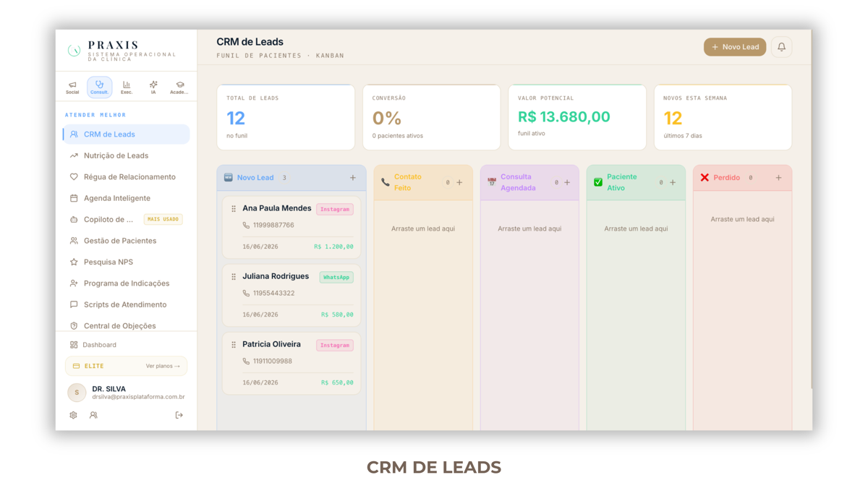Screen dimensions: 868x488
Task: Switch to the Consult. module tab
Action: 99,87
